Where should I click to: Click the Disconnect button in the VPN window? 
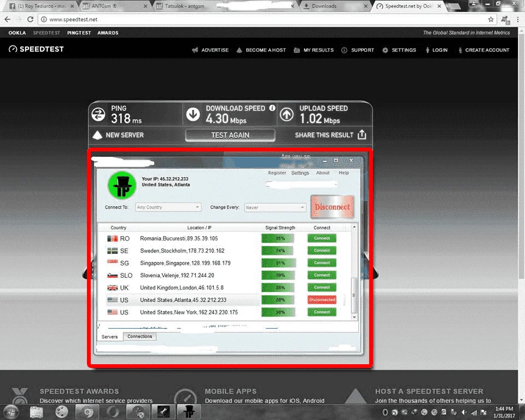tap(332, 207)
